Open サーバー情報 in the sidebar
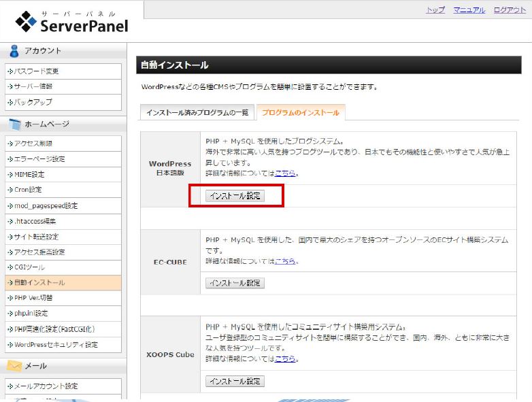The width and height of the screenshot is (532, 402). coord(63,86)
